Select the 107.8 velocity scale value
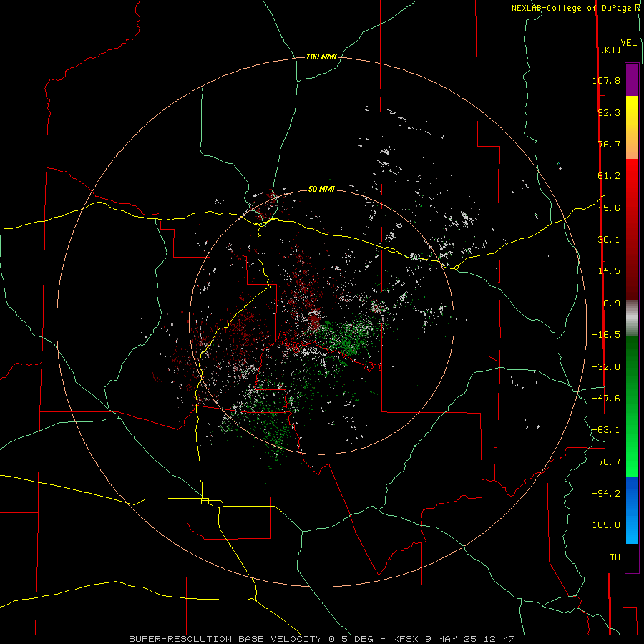The image size is (644, 644). point(606,80)
